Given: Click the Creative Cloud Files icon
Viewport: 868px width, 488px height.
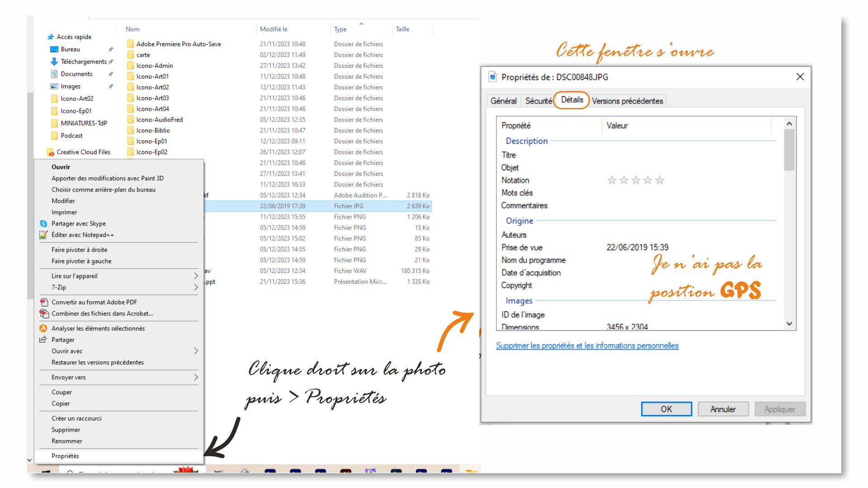Looking at the screenshot, I should point(51,152).
